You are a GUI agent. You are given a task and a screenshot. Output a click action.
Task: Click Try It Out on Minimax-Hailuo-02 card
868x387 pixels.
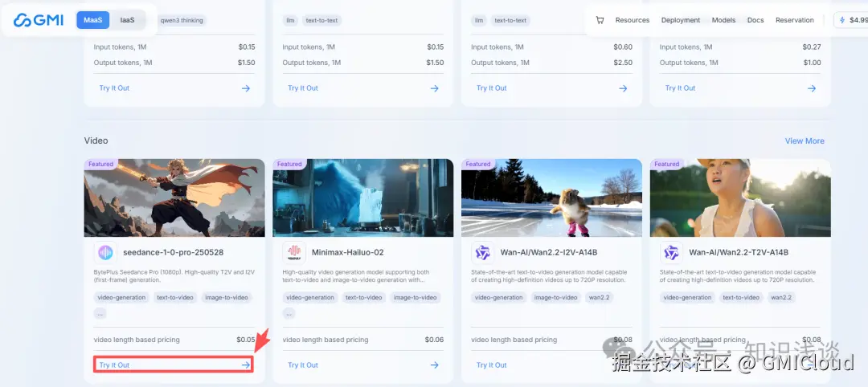pos(303,365)
